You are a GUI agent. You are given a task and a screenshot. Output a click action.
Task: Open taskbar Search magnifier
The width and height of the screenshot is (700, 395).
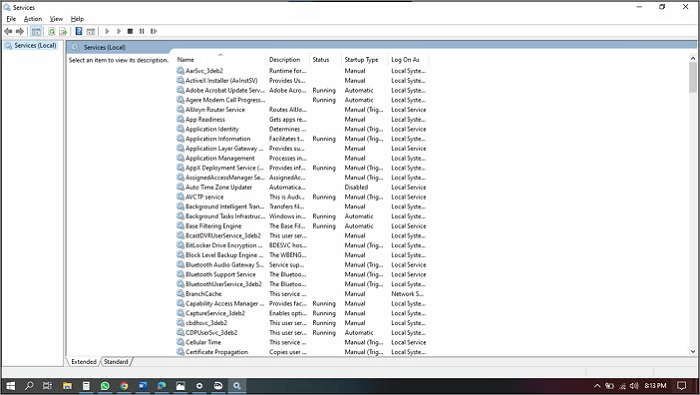29,386
